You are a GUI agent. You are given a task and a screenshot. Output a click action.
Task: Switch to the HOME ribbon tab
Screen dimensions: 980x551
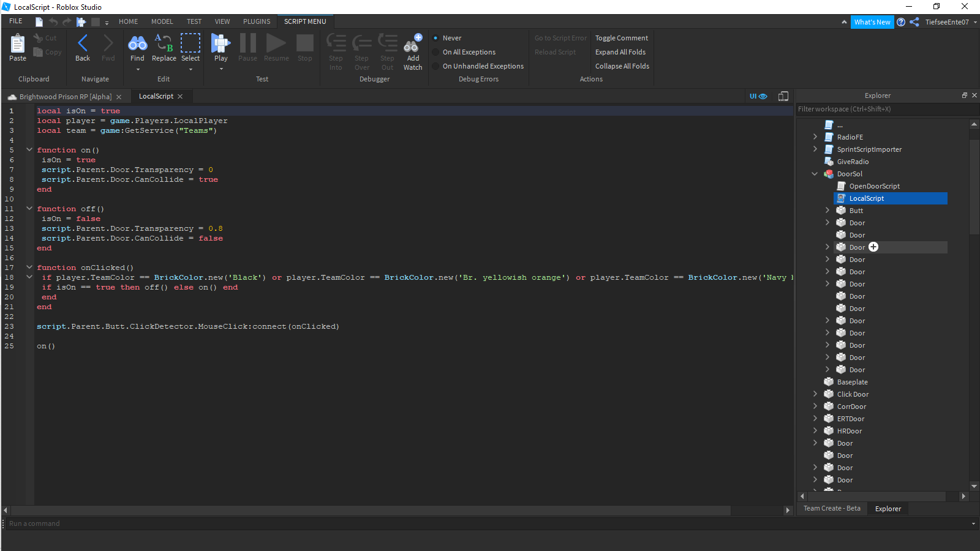pyautogui.click(x=128, y=21)
